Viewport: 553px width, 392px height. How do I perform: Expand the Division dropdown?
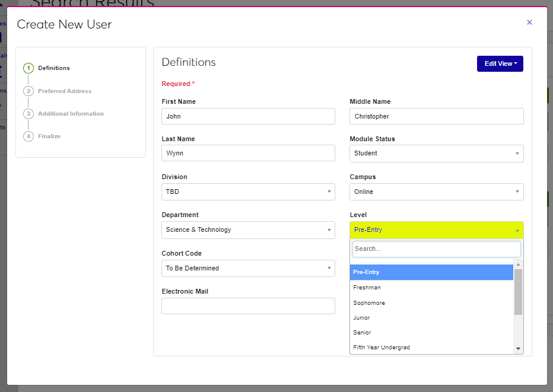click(x=248, y=192)
